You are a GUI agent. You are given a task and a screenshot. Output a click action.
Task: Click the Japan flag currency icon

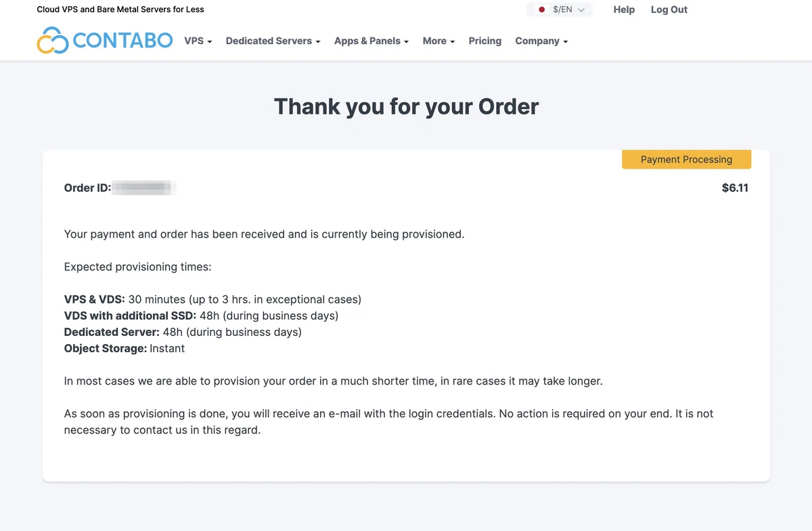(x=541, y=9)
